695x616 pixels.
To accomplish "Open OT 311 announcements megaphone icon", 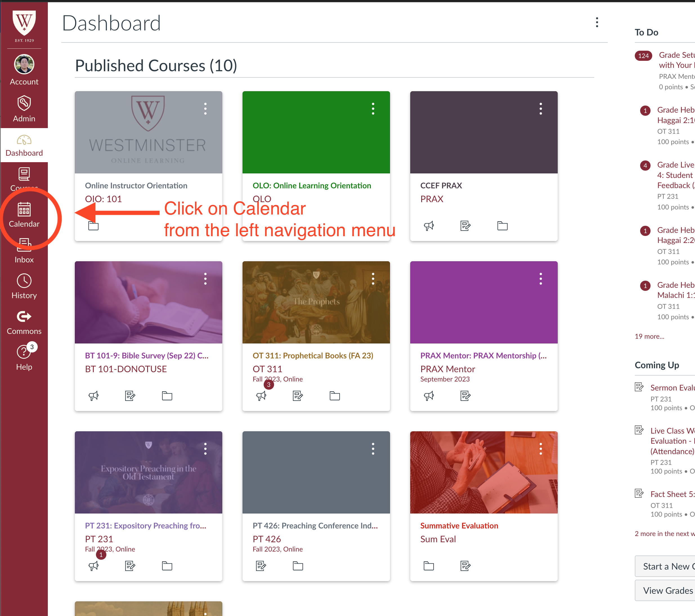I will (261, 396).
